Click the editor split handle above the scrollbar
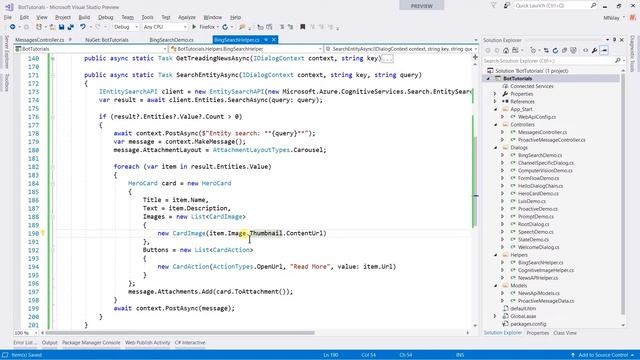 coord(475,57)
